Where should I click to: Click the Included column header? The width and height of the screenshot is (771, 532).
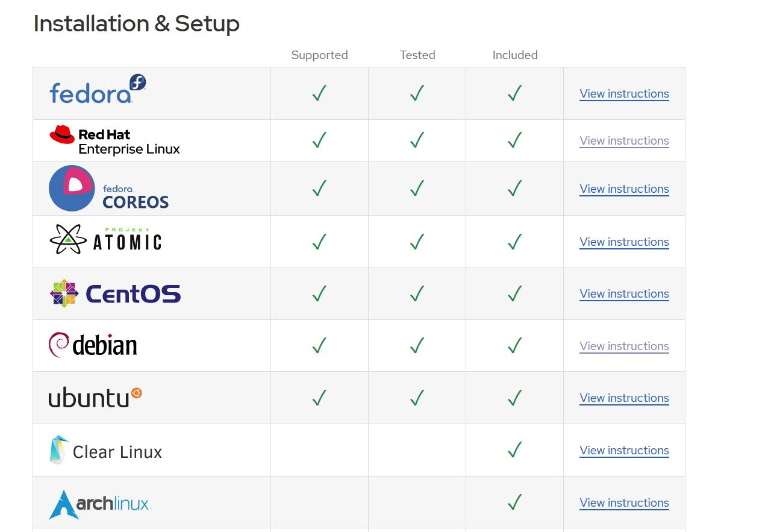(515, 55)
